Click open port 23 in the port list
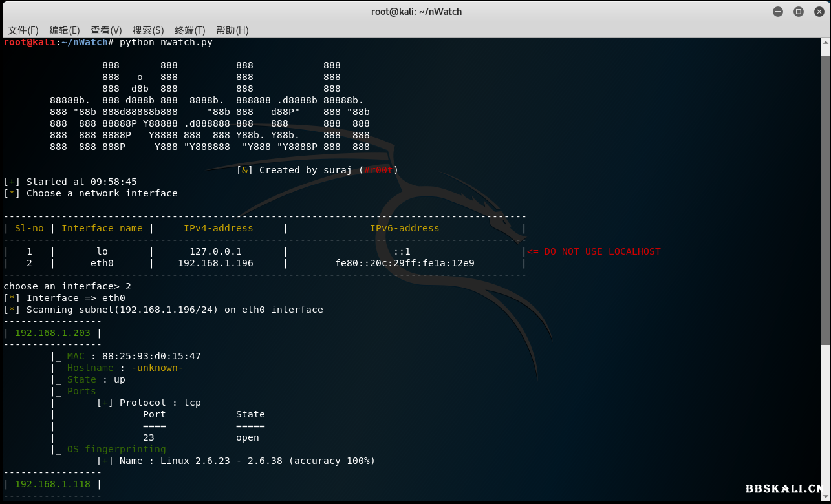This screenshot has width=831, height=504. [x=148, y=437]
